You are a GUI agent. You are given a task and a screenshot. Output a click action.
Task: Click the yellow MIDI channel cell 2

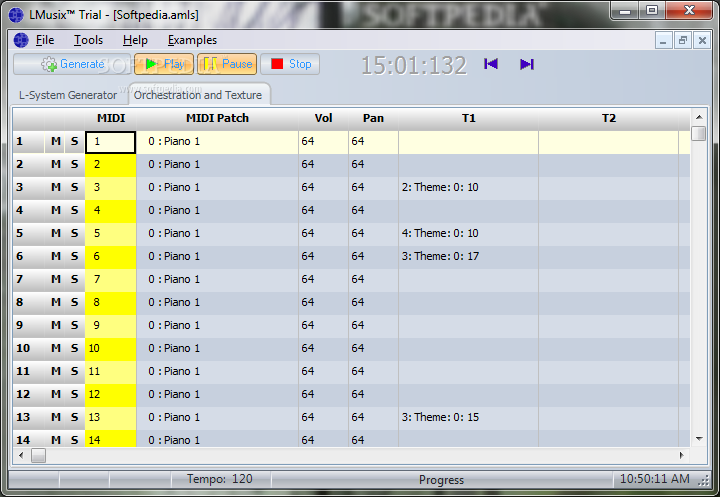(x=110, y=165)
